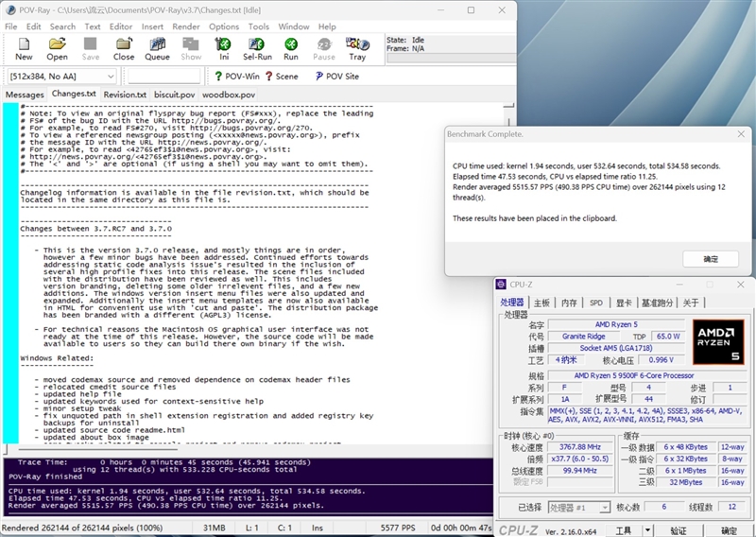Expand the 处理器 #1 selection dropdown in CPU-Z

tap(606, 506)
